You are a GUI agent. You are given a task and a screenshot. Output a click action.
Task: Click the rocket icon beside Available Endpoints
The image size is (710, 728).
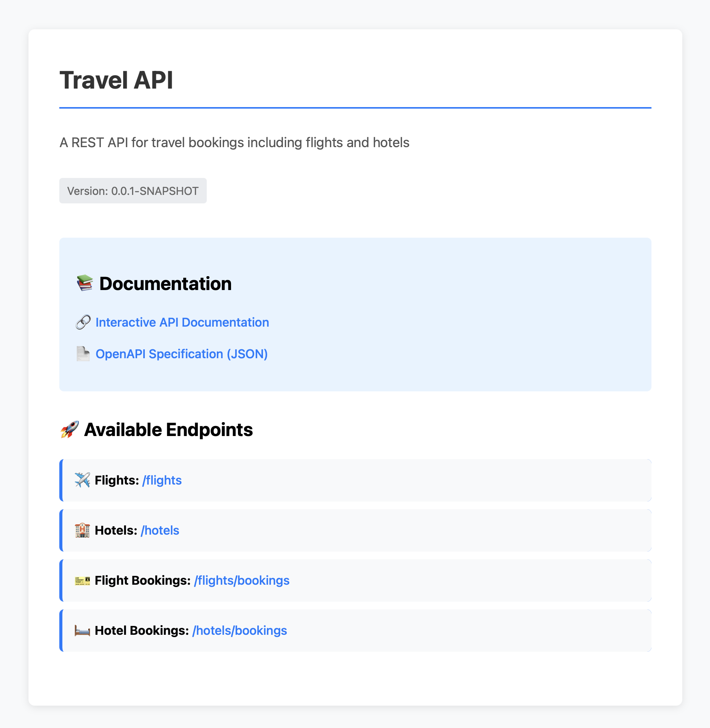(x=69, y=430)
